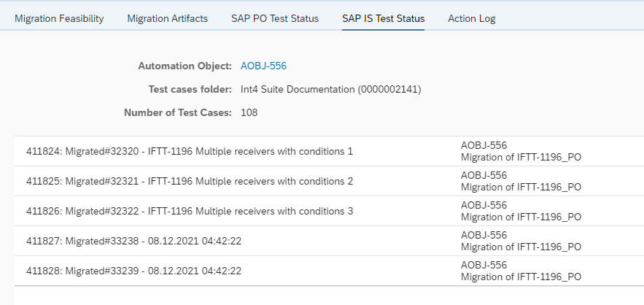This screenshot has height=305, width=644.
Task: Click the test case count value 108
Action: pos(249,112)
